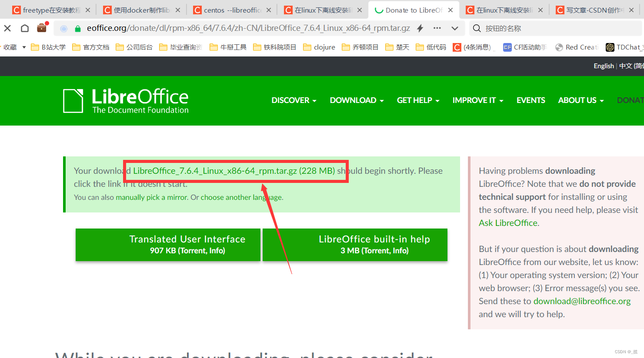Click the browser home icon
The width and height of the screenshot is (644, 358).
tap(24, 28)
